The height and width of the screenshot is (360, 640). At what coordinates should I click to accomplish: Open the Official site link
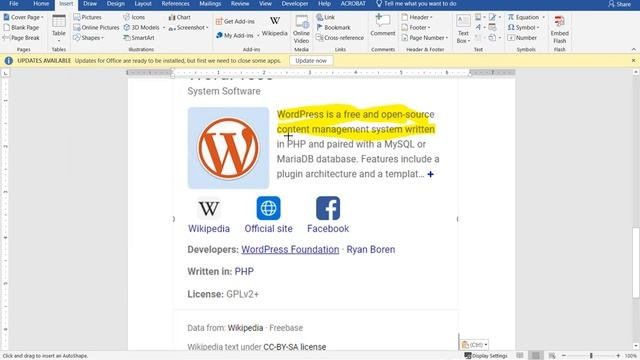(x=269, y=216)
